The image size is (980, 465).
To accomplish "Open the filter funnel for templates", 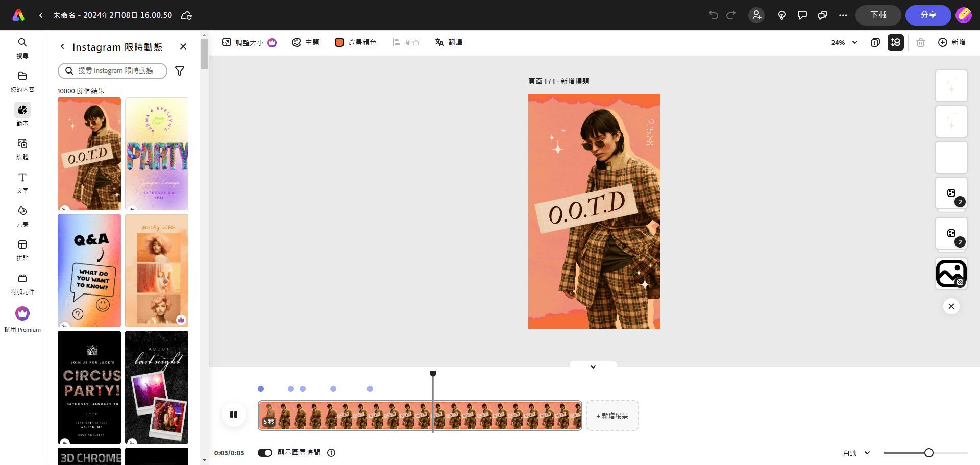I will (x=180, y=71).
